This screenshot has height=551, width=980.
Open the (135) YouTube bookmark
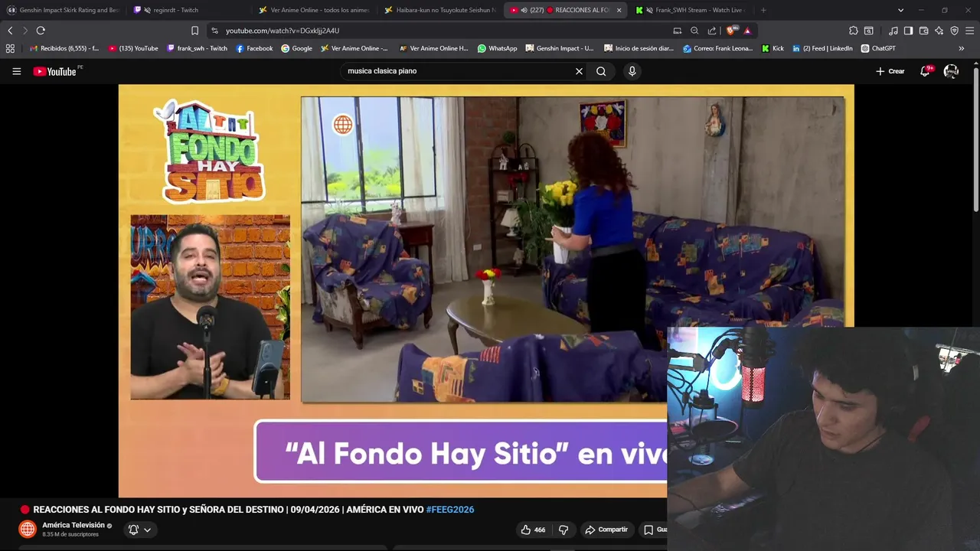pyautogui.click(x=133, y=48)
